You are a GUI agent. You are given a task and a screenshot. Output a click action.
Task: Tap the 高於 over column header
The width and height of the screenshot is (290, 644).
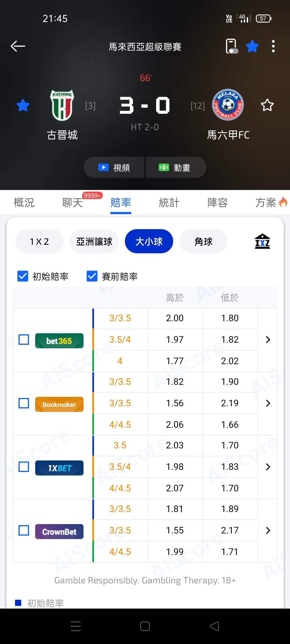coord(175,298)
